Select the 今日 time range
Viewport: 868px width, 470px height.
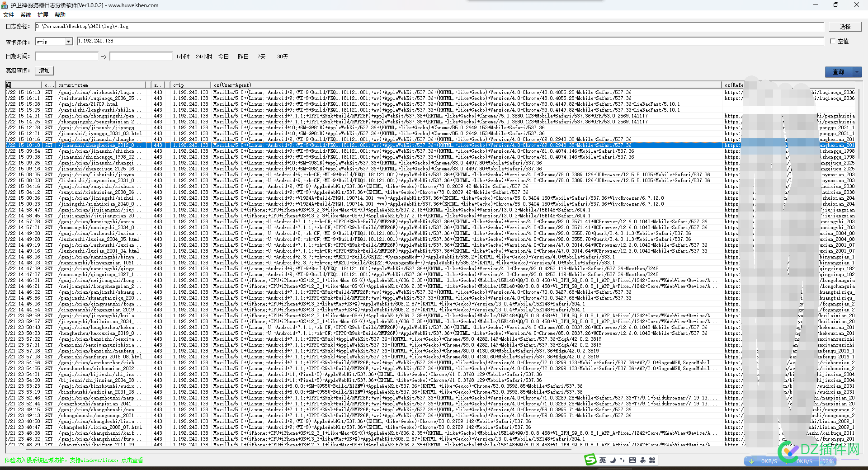click(223, 56)
